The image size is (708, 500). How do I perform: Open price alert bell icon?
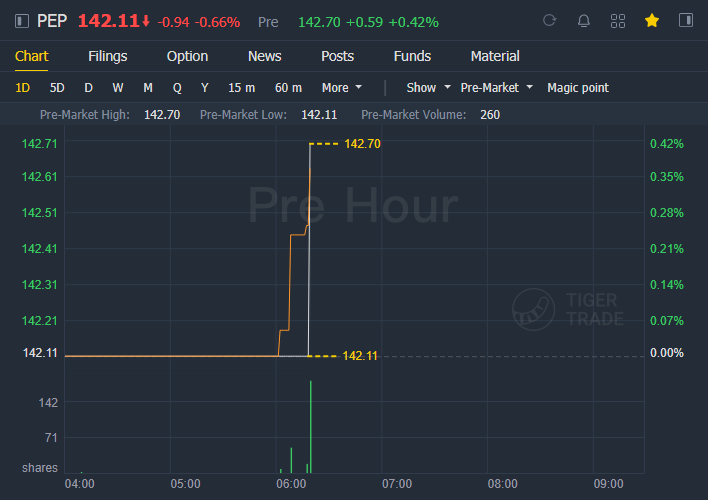pyautogui.click(x=584, y=21)
